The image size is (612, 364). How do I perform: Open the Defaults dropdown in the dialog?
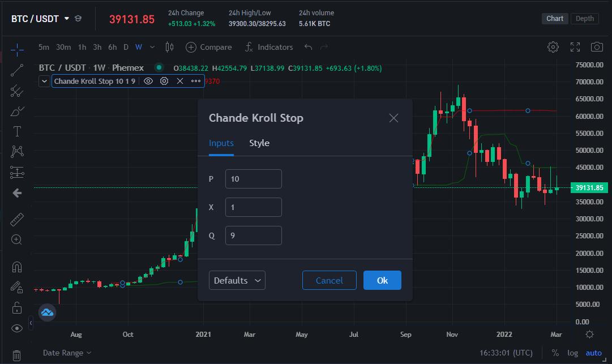237,280
